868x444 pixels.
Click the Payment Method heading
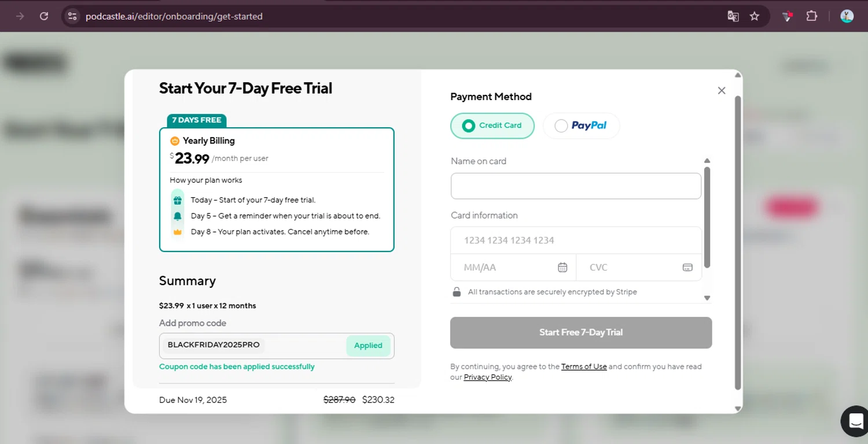click(491, 97)
